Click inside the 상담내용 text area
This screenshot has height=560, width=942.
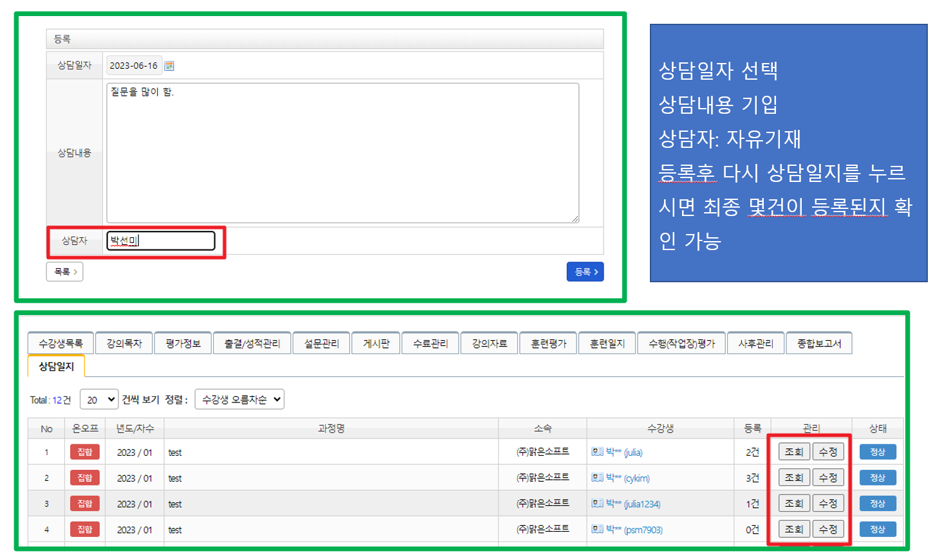342,153
